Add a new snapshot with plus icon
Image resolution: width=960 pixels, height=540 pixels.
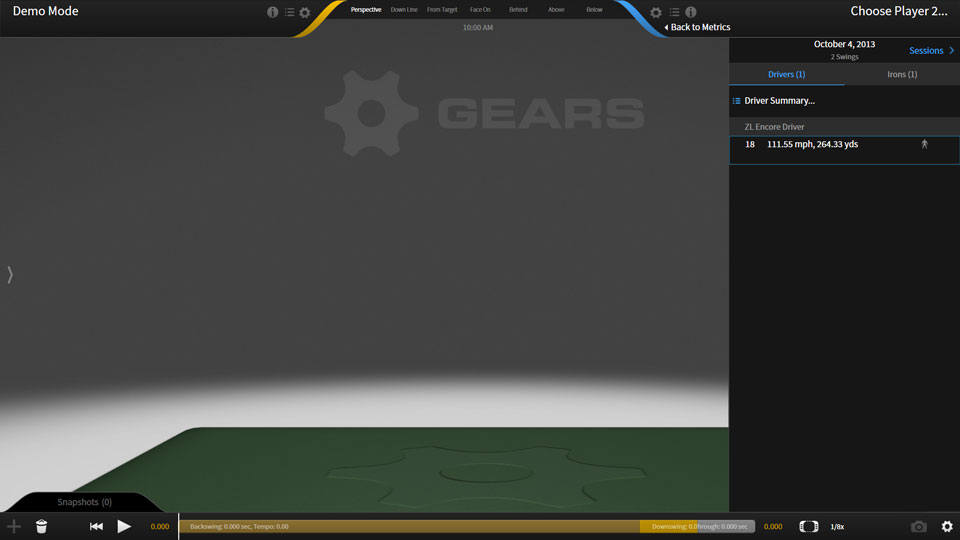click(x=13, y=527)
